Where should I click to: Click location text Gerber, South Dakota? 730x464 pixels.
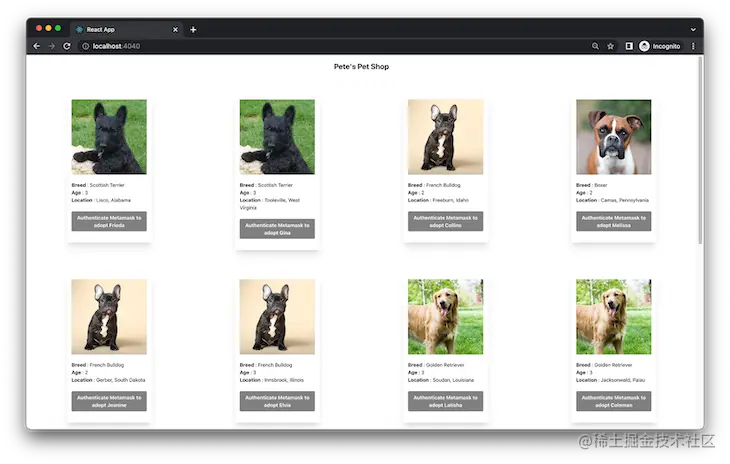(121, 380)
